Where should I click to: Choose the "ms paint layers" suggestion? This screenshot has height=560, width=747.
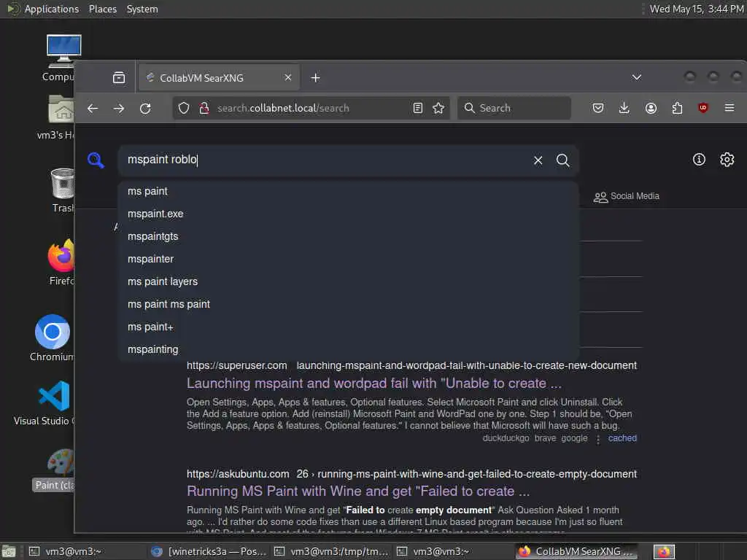(x=348, y=281)
